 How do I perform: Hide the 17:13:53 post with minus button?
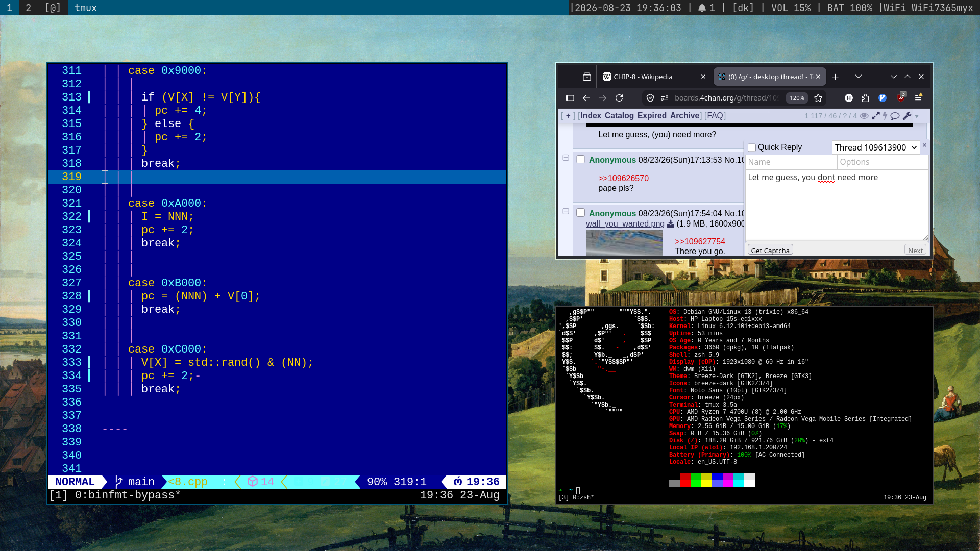[x=566, y=158]
